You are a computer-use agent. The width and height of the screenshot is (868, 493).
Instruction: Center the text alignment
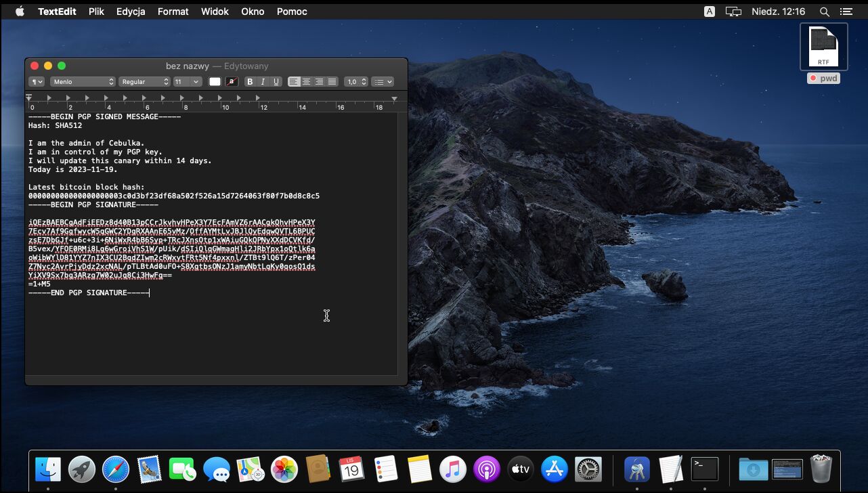(x=307, y=82)
